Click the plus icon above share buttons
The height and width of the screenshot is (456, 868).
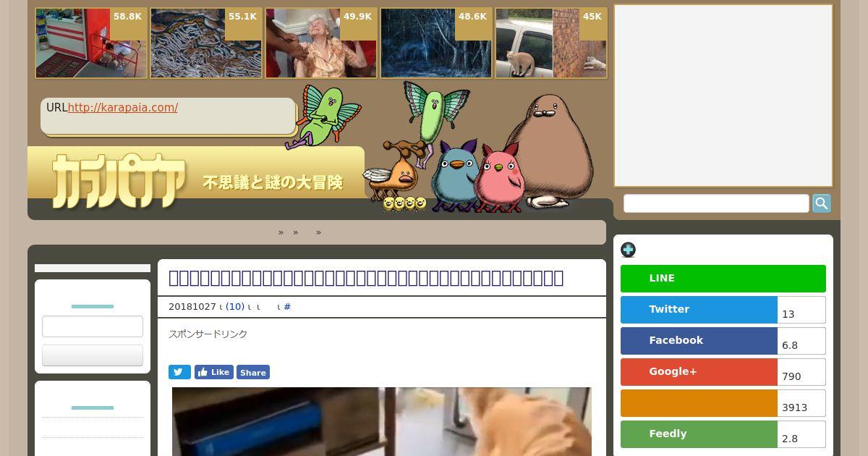click(628, 250)
